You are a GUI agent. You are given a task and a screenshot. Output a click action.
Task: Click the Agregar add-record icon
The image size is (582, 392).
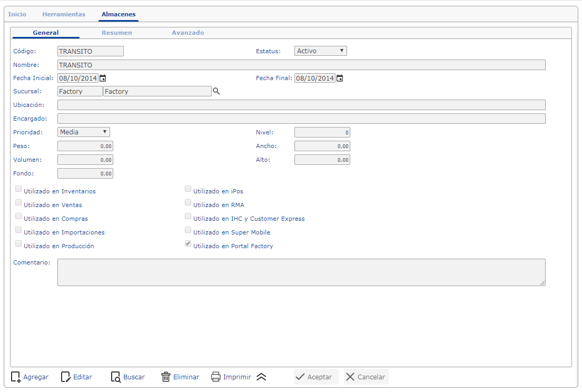[x=16, y=377]
